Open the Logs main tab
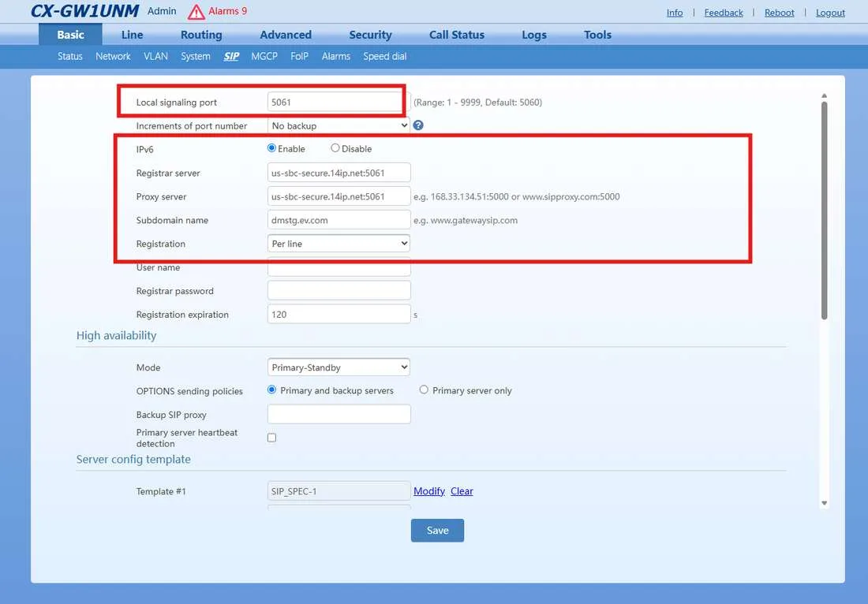868x604 pixels. tap(534, 35)
